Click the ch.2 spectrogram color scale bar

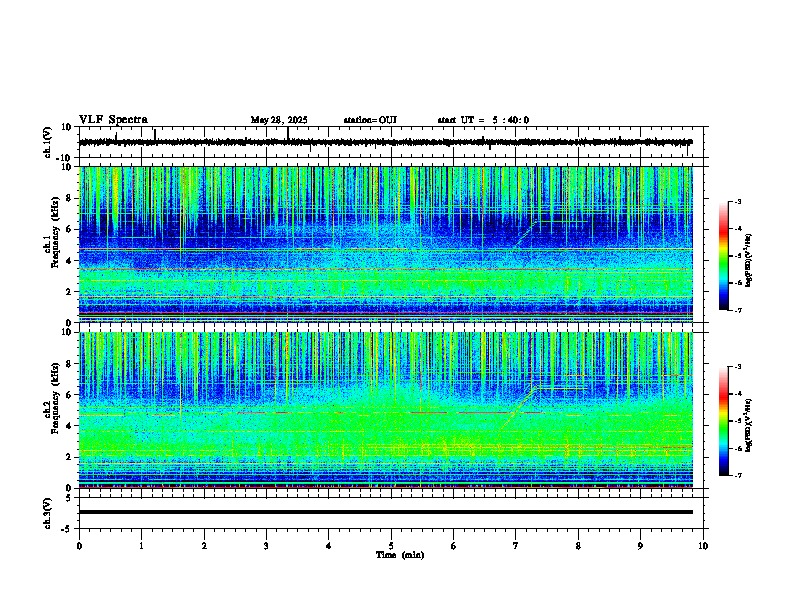pos(723,421)
